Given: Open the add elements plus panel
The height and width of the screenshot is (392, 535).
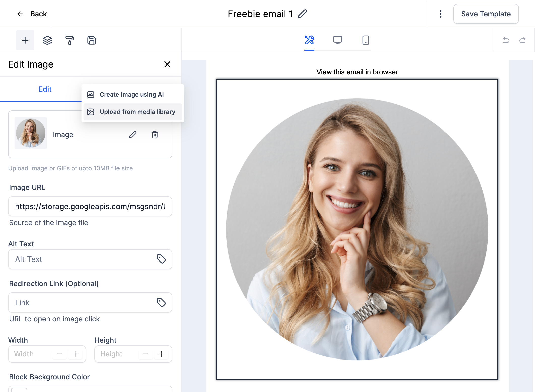Looking at the screenshot, I should click(25, 40).
